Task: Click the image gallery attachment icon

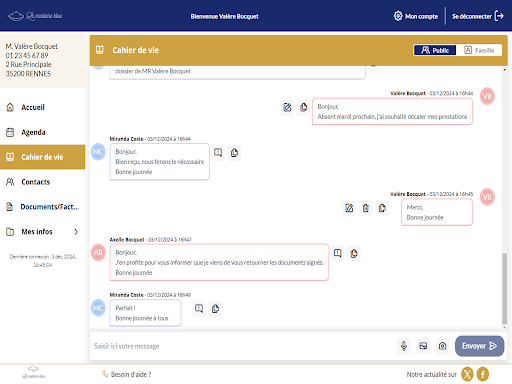Action: point(423,346)
